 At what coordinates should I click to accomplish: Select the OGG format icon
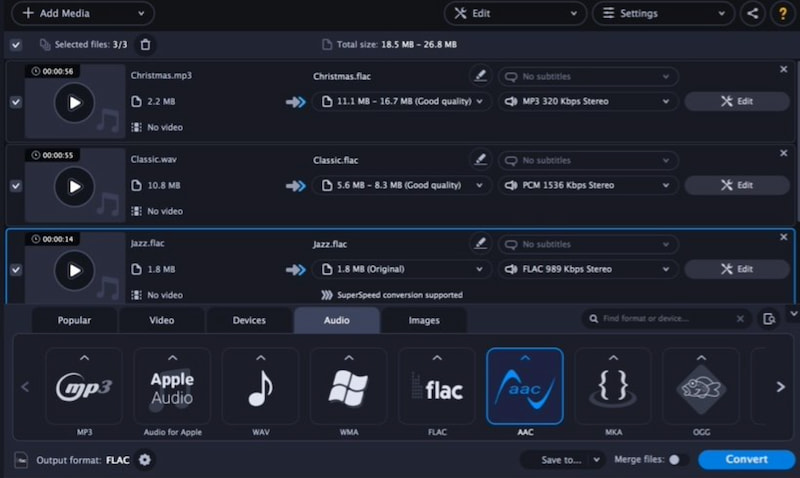pyautogui.click(x=700, y=386)
